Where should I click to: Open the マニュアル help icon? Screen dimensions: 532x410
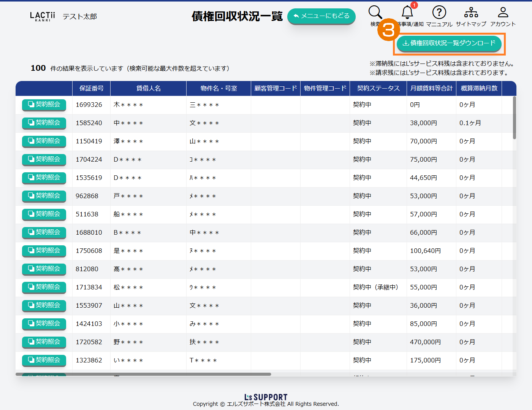(x=439, y=13)
